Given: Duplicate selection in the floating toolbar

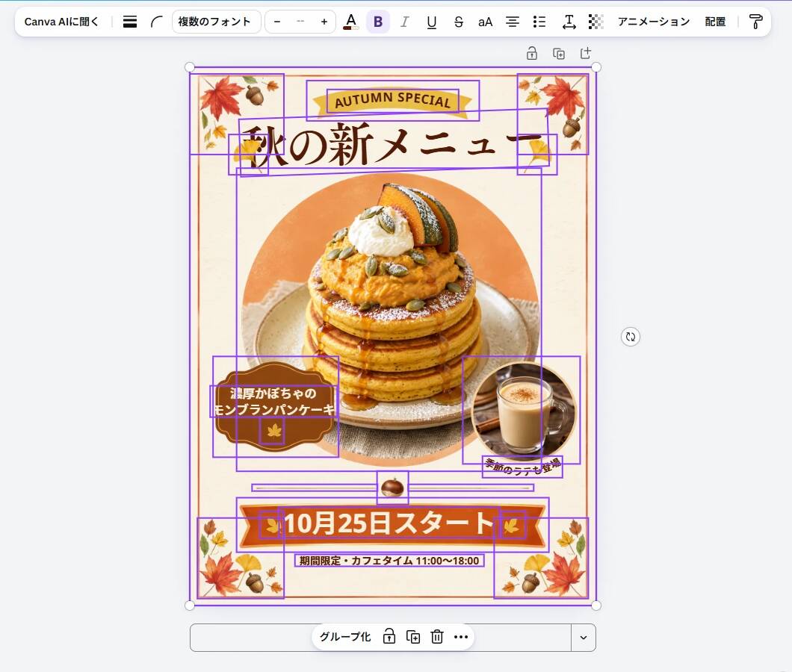Looking at the screenshot, I should click(413, 637).
